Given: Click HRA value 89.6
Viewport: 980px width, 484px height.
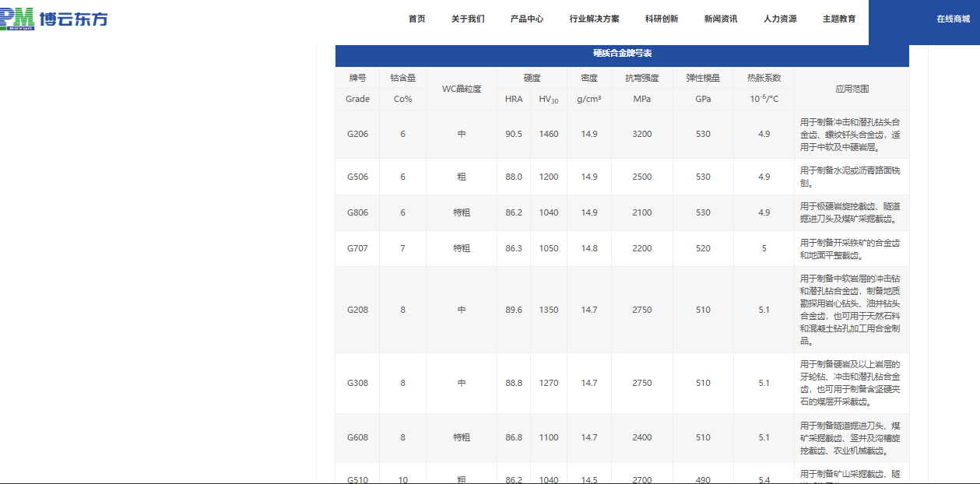Looking at the screenshot, I should click(x=514, y=310).
